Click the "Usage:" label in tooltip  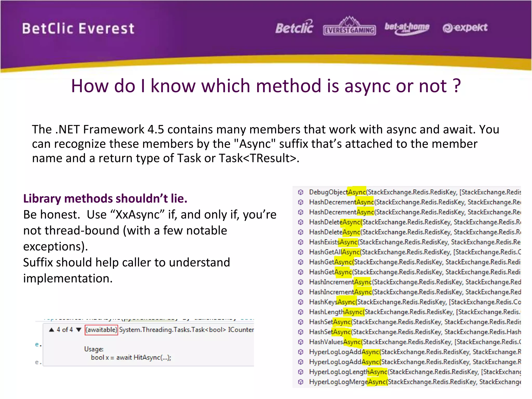94,349
